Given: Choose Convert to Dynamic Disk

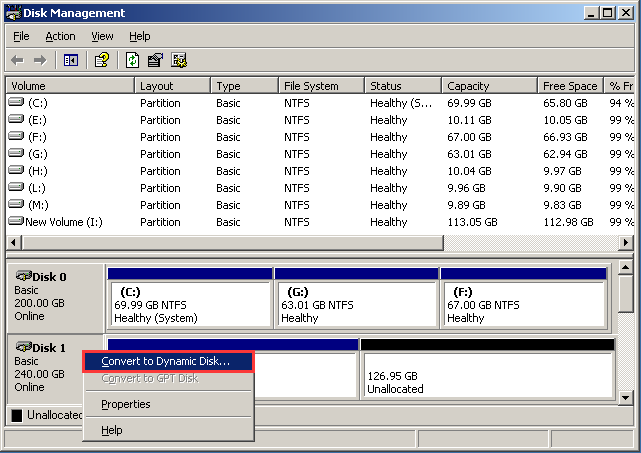Looking at the screenshot, I should click(x=168, y=361).
